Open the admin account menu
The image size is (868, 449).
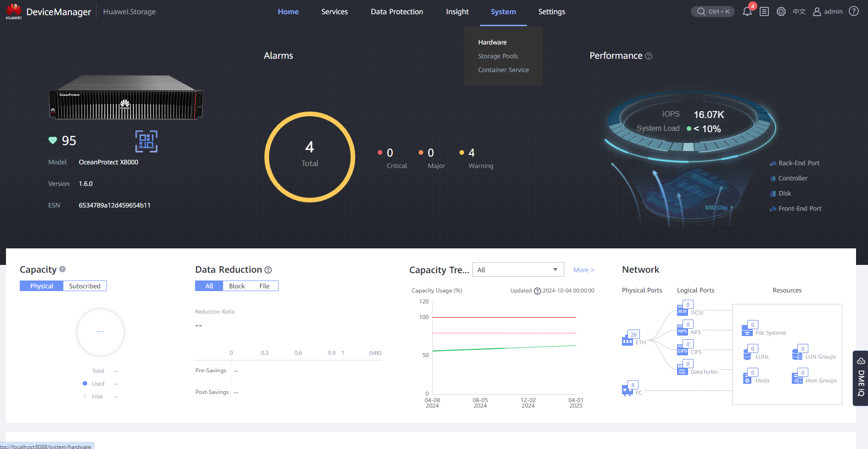point(828,11)
